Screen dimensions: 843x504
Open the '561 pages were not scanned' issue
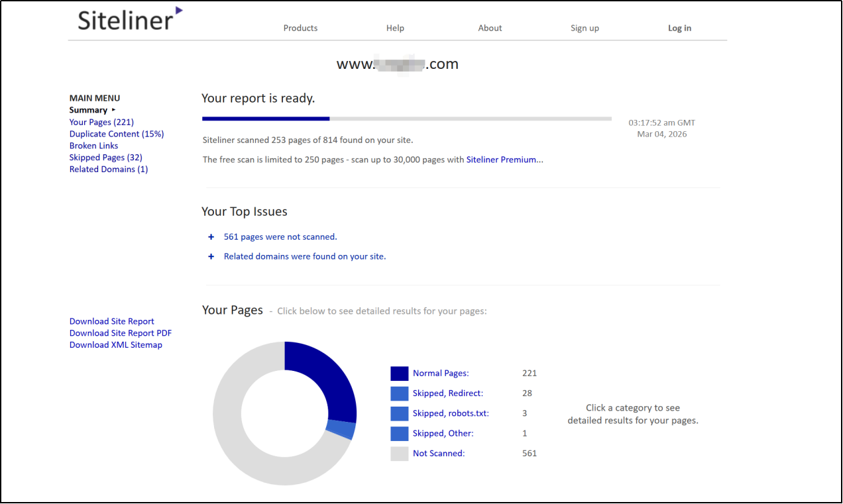[x=280, y=236]
